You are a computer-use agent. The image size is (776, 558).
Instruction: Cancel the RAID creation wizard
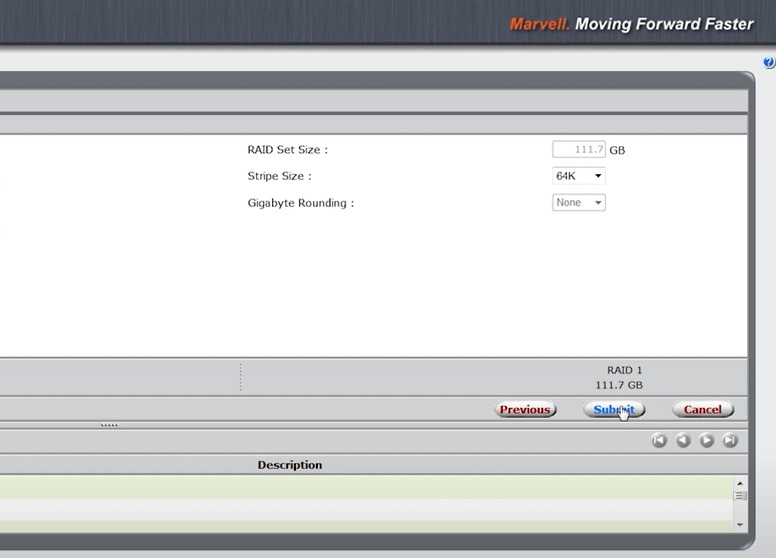click(703, 410)
